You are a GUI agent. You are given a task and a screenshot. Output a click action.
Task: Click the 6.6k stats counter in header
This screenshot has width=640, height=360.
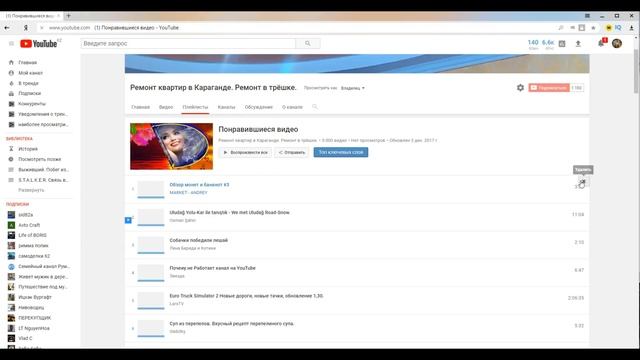click(x=548, y=43)
